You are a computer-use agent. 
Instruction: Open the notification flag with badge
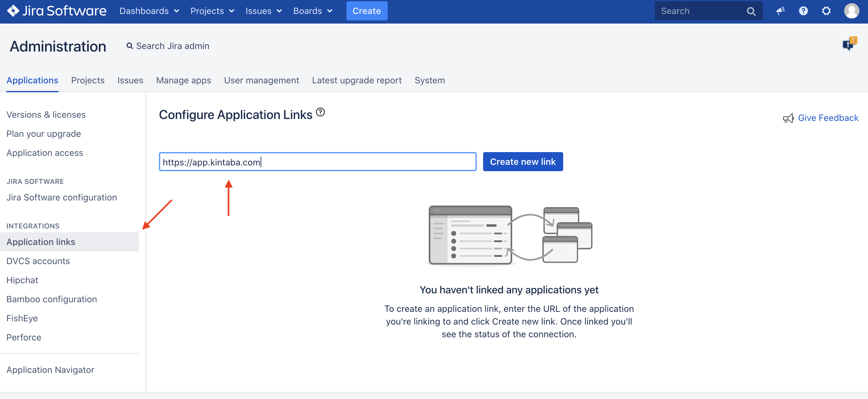(848, 45)
